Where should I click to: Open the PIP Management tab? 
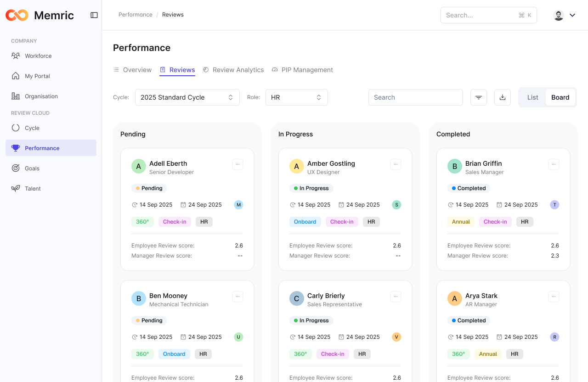(302, 70)
